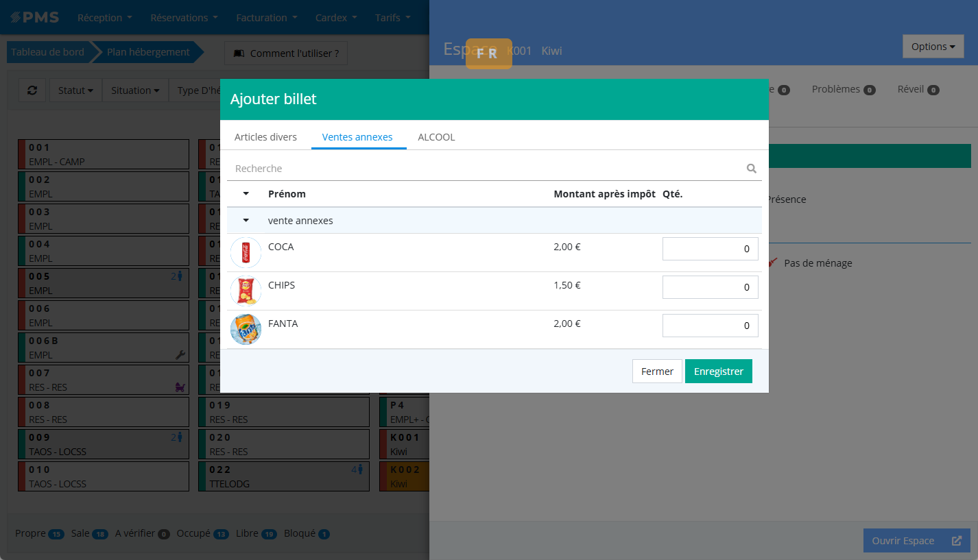
Task: Open the Statut filter dropdown
Action: click(x=75, y=90)
